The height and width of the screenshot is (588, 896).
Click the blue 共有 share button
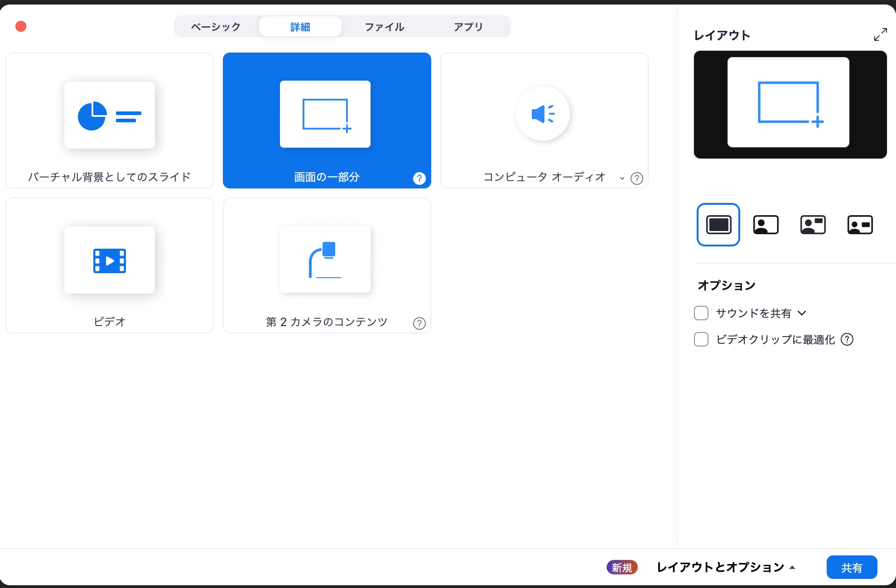(852, 567)
